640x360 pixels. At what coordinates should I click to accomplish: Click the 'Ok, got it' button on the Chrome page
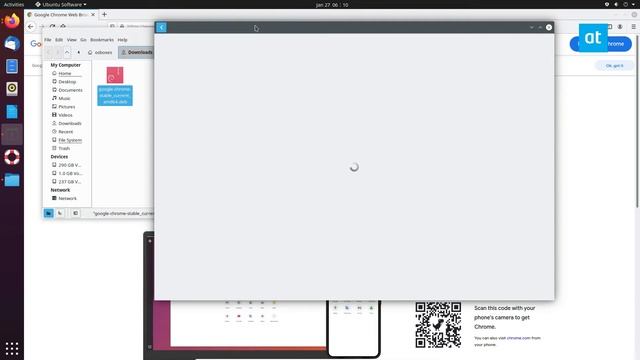[x=614, y=66]
